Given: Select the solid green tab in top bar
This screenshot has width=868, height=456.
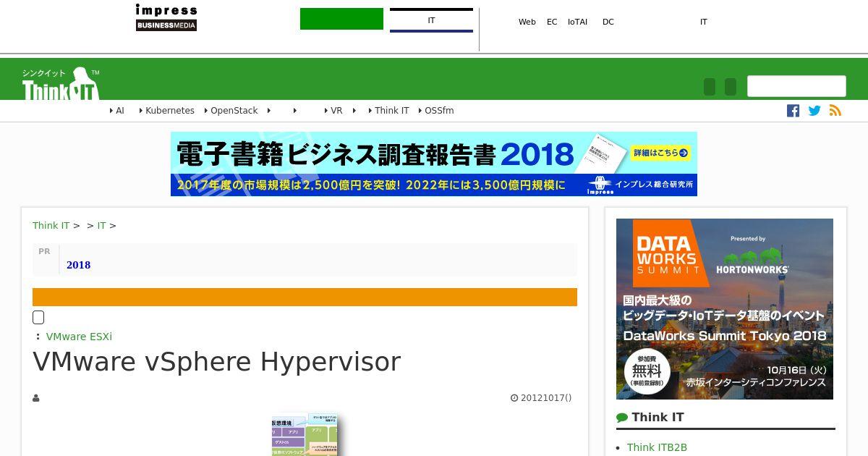Looking at the screenshot, I should 341,19.
